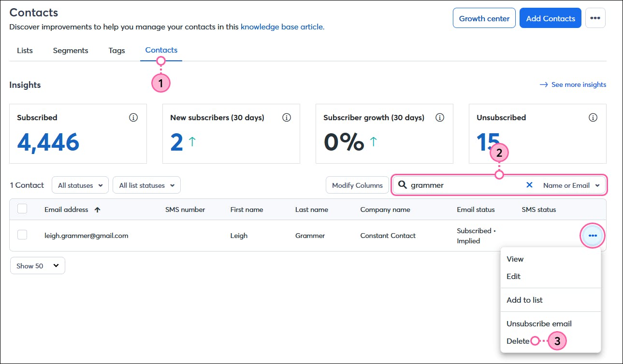This screenshot has height=364, width=623.
Task: Click inside the search field containing grammer
Action: point(464,185)
